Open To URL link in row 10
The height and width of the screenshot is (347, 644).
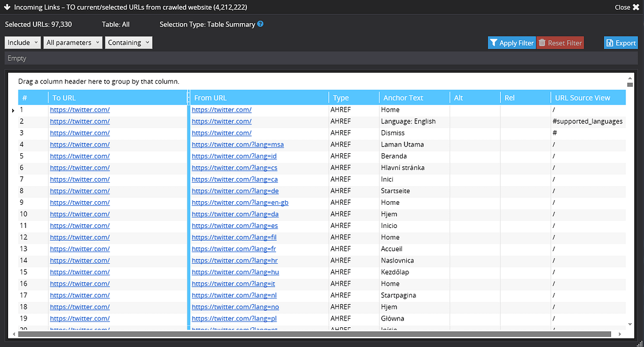80,214
